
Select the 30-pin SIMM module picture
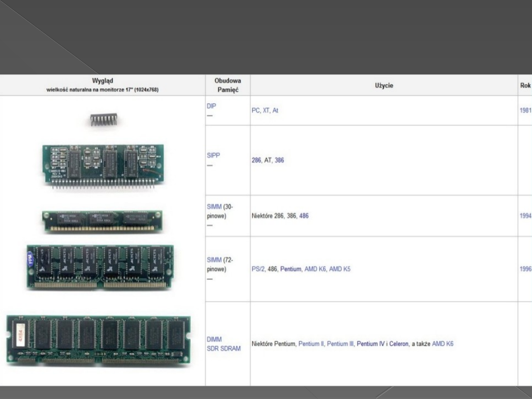(x=102, y=221)
